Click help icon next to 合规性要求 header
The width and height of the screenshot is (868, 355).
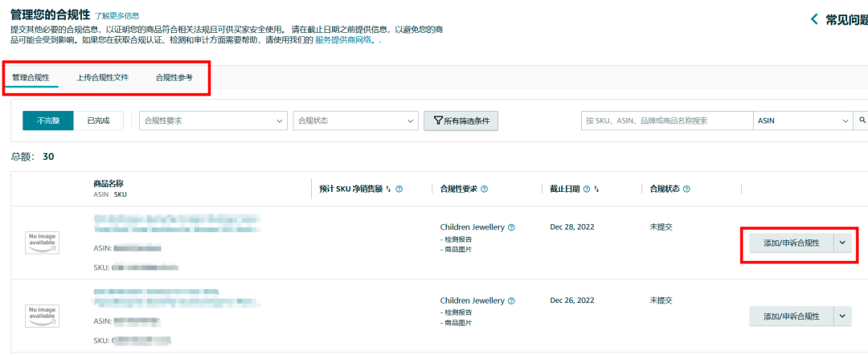[x=485, y=190]
